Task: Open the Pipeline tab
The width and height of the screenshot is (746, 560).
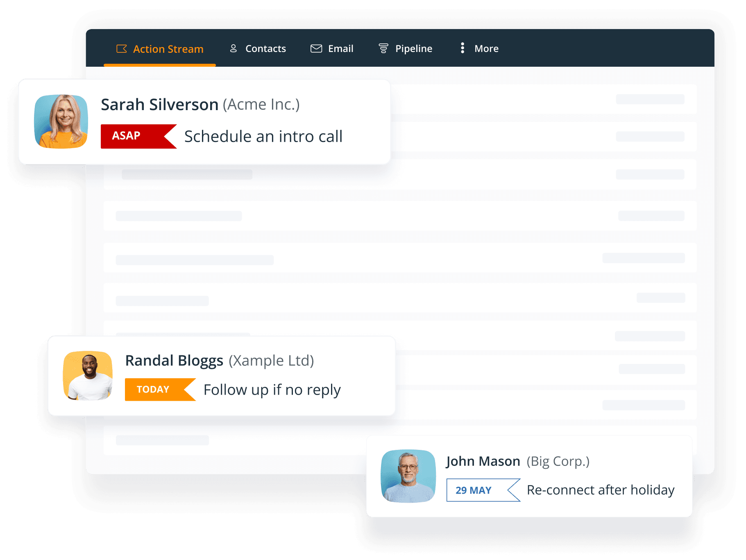Action: click(x=413, y=49)
